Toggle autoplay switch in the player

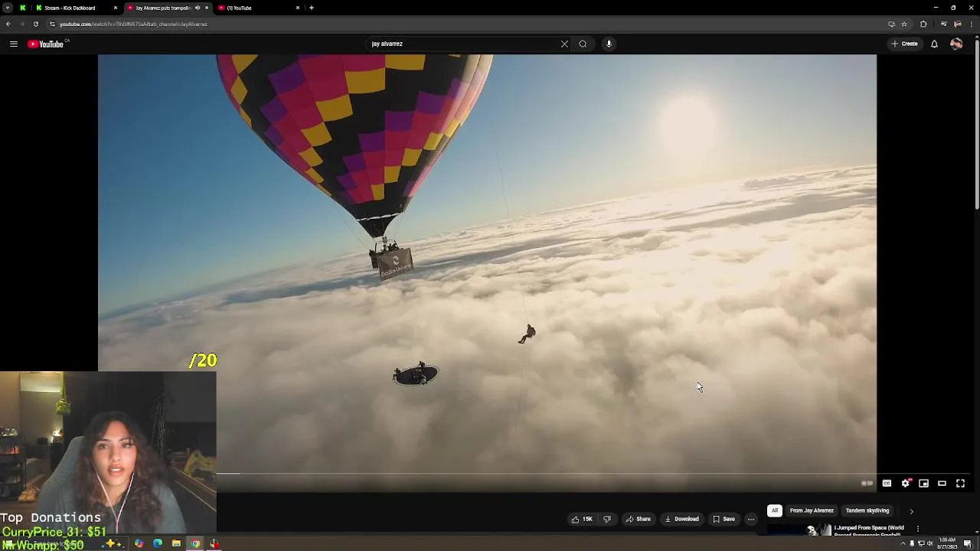tap(867, 483)
